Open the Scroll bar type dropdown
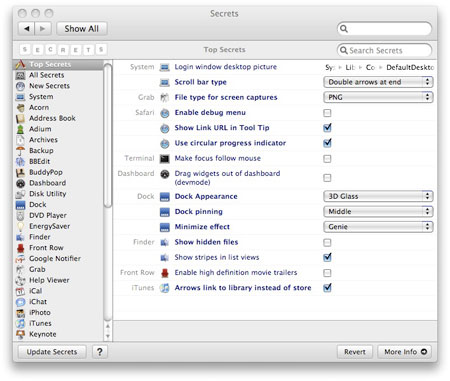 point(378,82)
